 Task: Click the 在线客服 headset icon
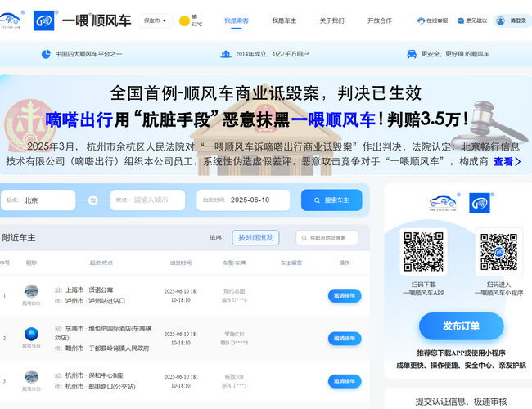coord(421,20)
